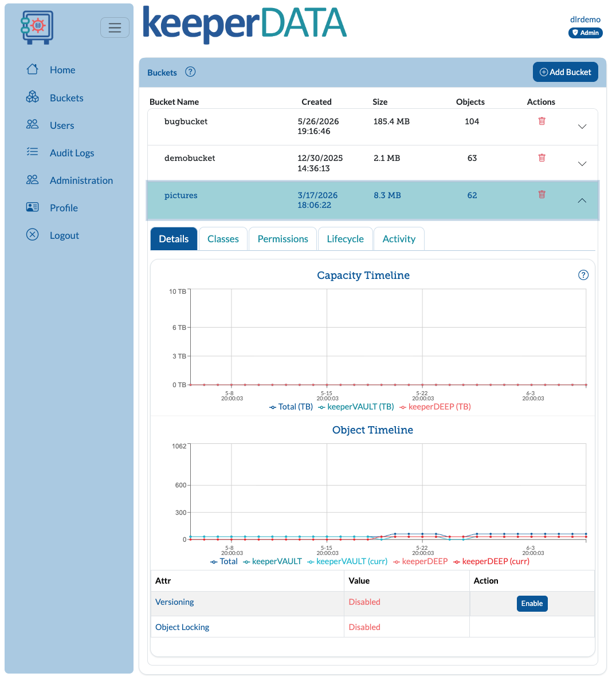Screen dimensions: 616x677
Task: Open Administration sidebar link
Action: click(81, 180)
